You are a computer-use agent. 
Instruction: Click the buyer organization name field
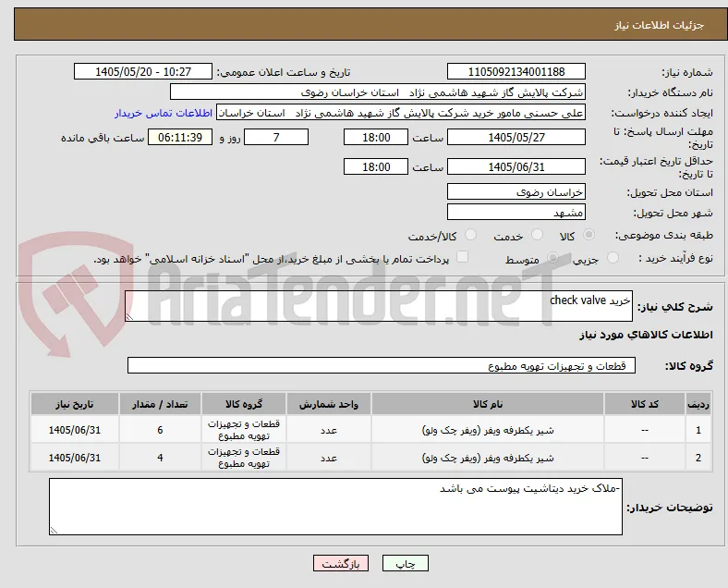[x=378, y=92]
